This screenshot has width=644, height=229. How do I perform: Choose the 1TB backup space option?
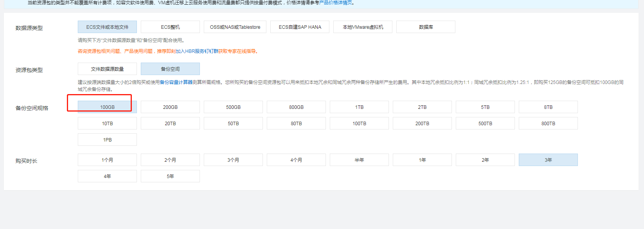tap(359, 107)
